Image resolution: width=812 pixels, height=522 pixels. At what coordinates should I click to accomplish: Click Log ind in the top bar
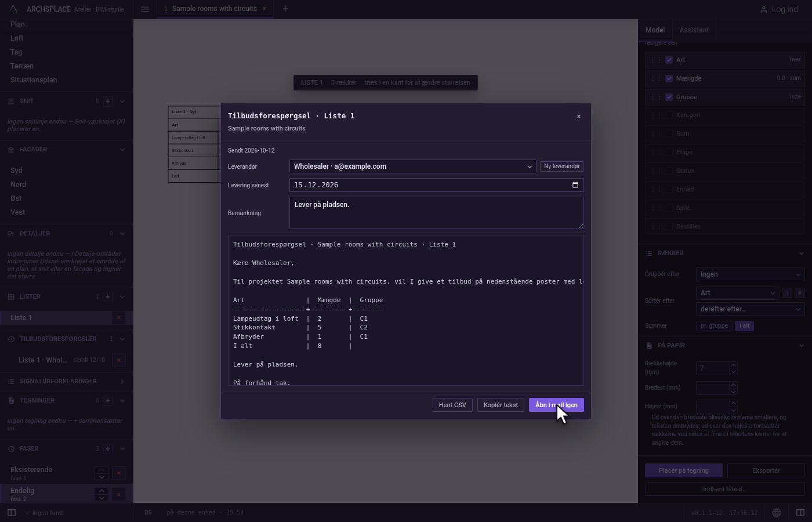(x=779, y=9)
